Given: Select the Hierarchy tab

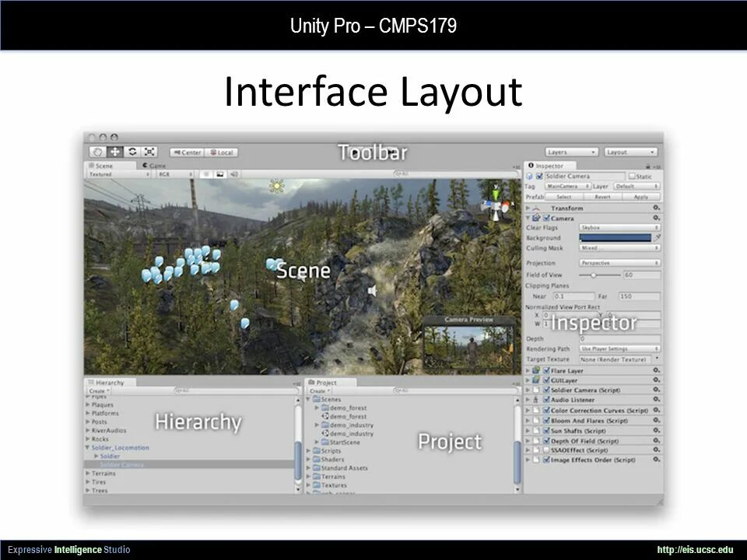Looking at the screenshot, I should pyautogui.click(x=110, y=383).
